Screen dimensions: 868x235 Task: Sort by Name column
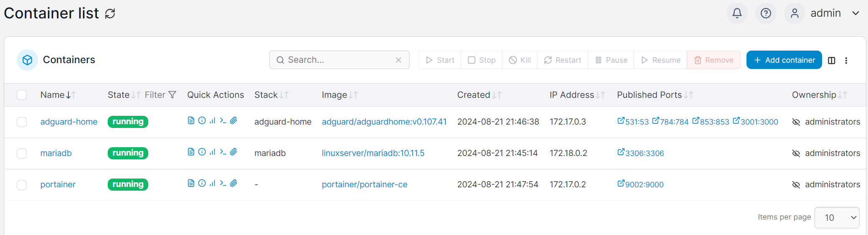(x=58, y=95)
